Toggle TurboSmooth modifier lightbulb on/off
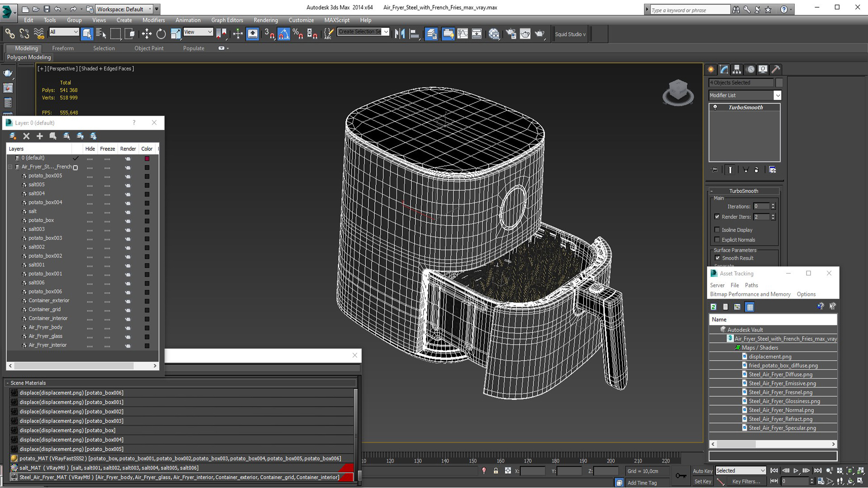The width and height of the screenshot is (868, 488). [x=715, y=107]
